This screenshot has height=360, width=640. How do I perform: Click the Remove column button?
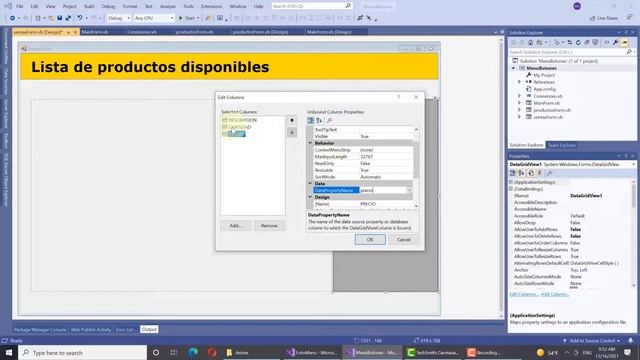tap(269, 226)
